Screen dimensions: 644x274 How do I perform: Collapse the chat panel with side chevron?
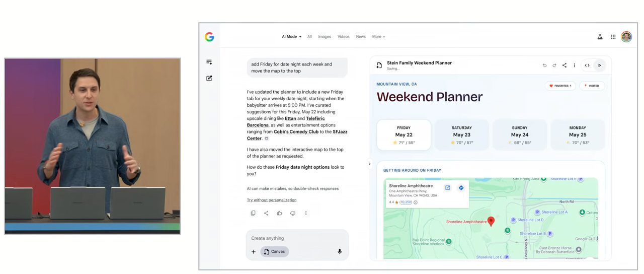point(369,164)
